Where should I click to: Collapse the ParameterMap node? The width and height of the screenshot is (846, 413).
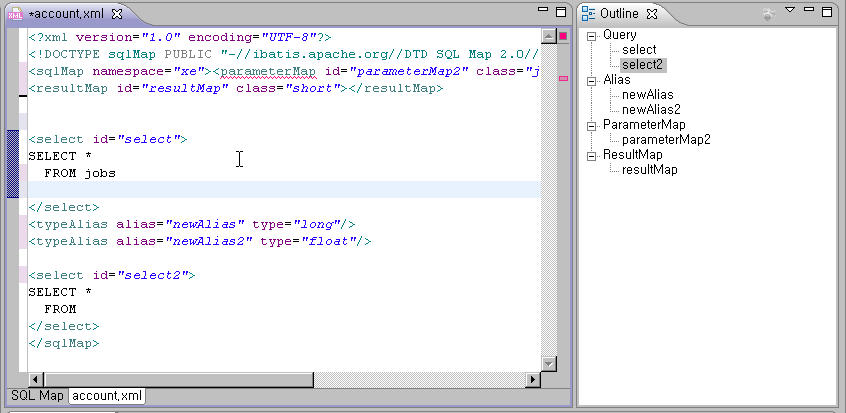click(592, 125)
